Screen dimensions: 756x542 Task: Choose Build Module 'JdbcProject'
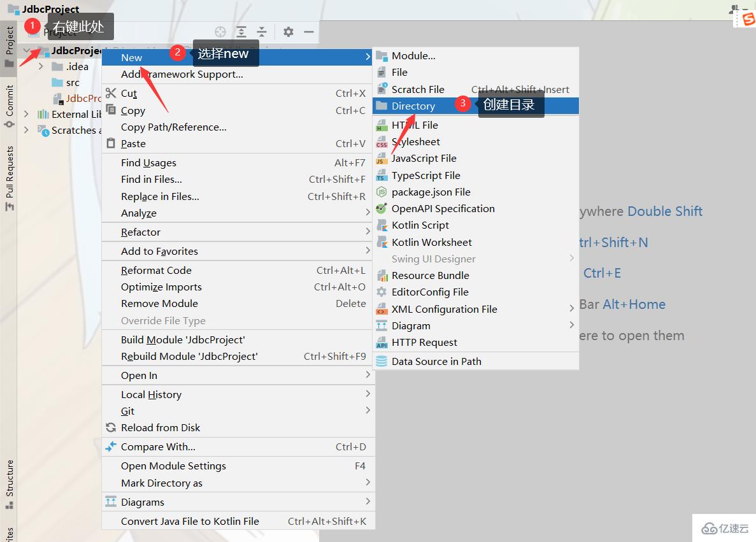pyautogui.click(x=238, y=339)
